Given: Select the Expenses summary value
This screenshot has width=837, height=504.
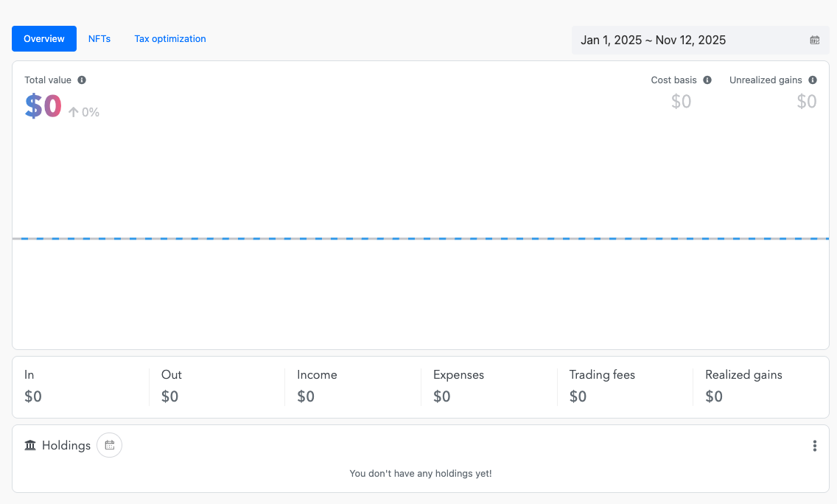Looking at the screenshot, I should click(442, 396).
